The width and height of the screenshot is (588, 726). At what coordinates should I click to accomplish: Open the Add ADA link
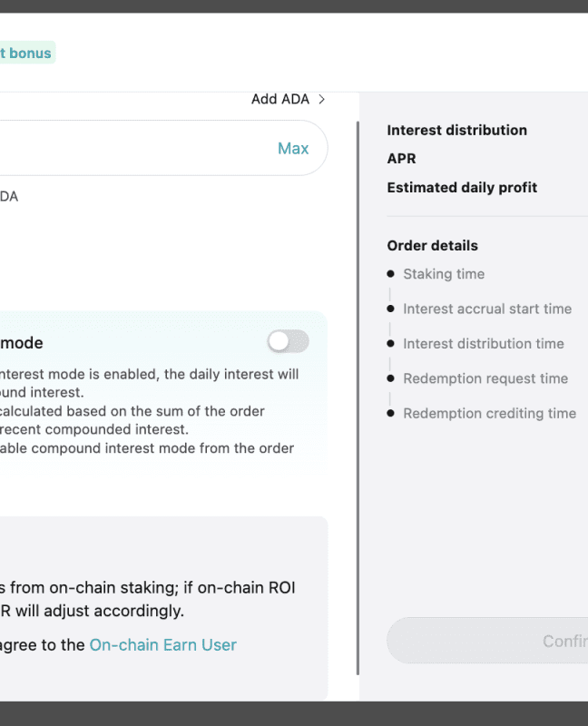point(280,99)
